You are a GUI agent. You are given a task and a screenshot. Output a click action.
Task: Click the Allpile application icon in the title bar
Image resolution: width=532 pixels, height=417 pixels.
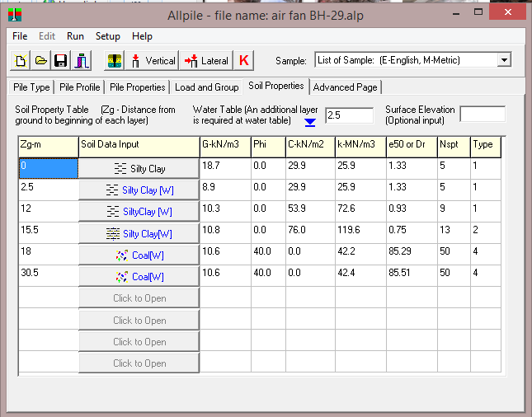tap(15, 15)
